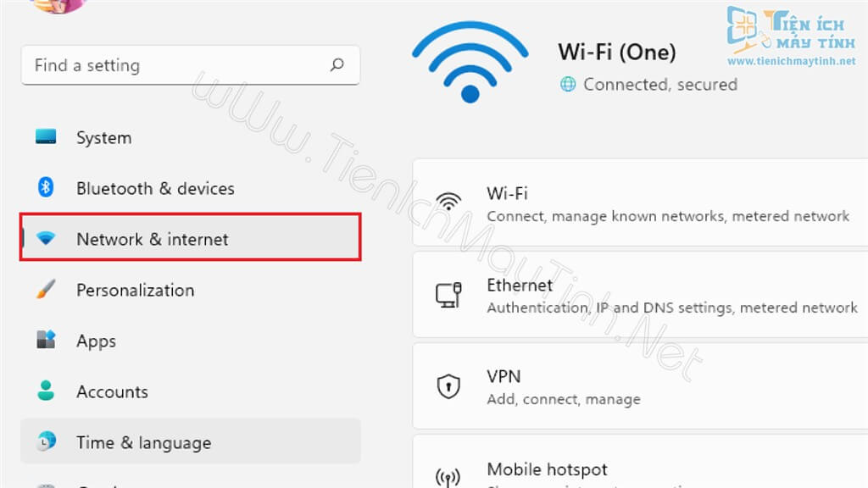Click the Wi-Fi (One) connection title
The height and width of the screenshot is (488, 868).
point(617,52)
